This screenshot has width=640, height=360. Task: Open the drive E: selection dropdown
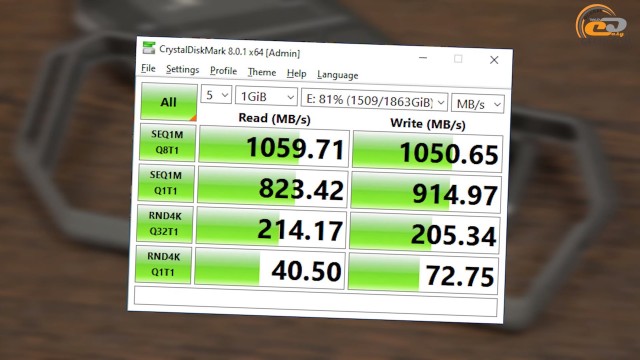(x=374, y=100)
